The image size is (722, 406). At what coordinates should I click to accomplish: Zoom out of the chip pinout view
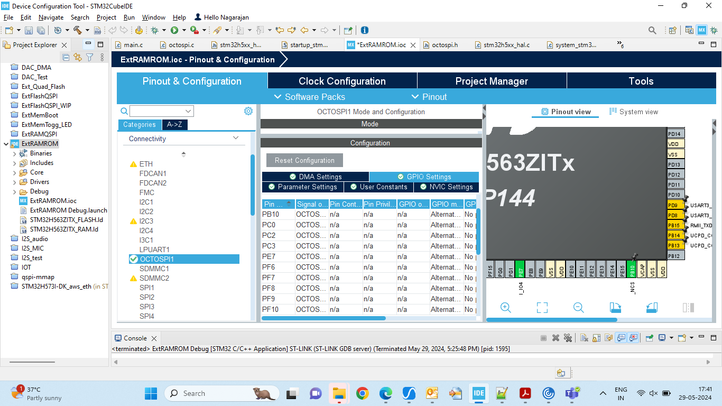tap(578, 307)
